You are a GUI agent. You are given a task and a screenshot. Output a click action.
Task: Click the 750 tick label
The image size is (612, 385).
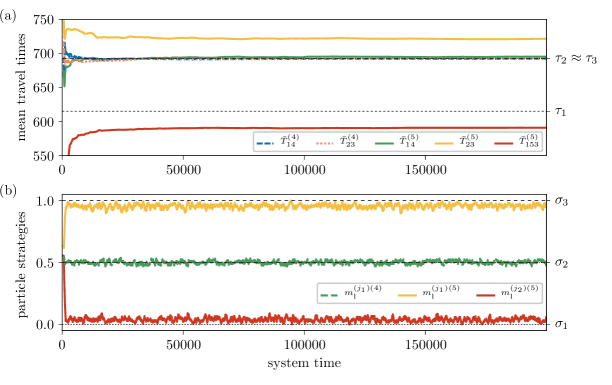point(44,20)
